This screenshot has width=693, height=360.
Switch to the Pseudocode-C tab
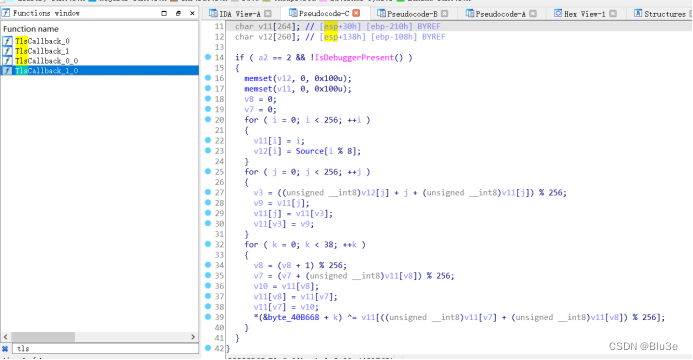coord(324,14)
